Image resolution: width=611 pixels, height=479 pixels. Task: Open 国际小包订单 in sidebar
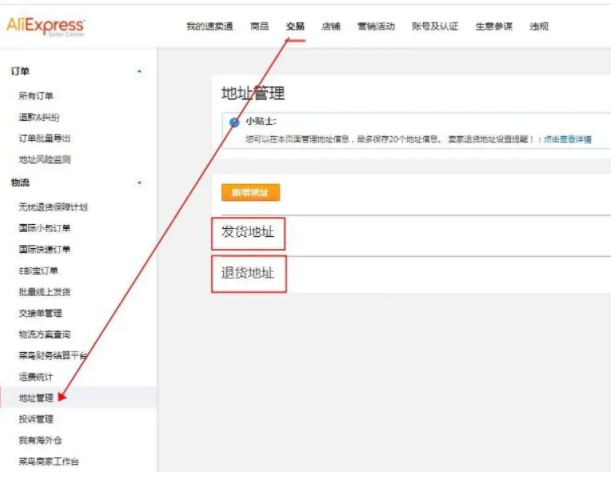tap(44, 228)
